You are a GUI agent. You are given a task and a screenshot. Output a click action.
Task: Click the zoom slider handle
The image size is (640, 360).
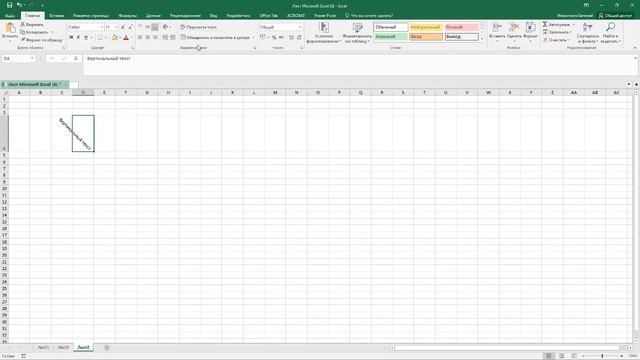602,356
